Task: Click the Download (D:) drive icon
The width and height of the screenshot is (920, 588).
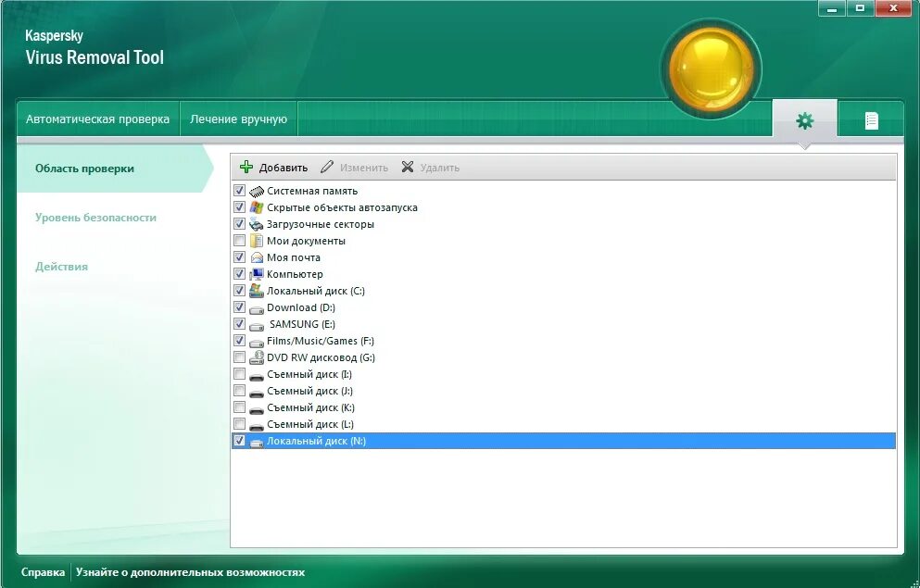Action: 257,308
